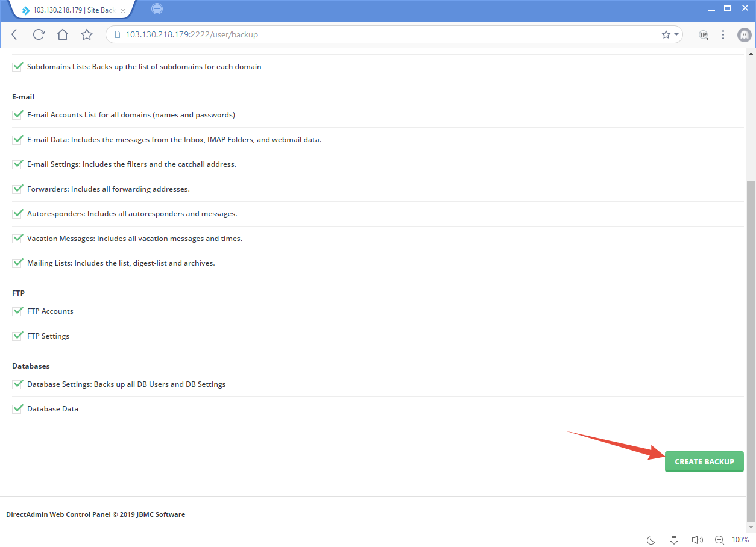
Task: Click the browser back arrow
Action: [x=14, y=34]
